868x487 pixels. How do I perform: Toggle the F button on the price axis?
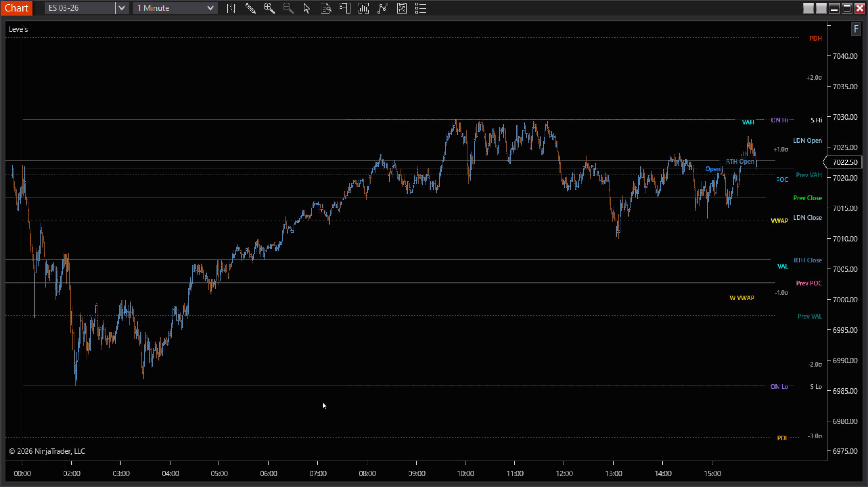tap(856, 29)
